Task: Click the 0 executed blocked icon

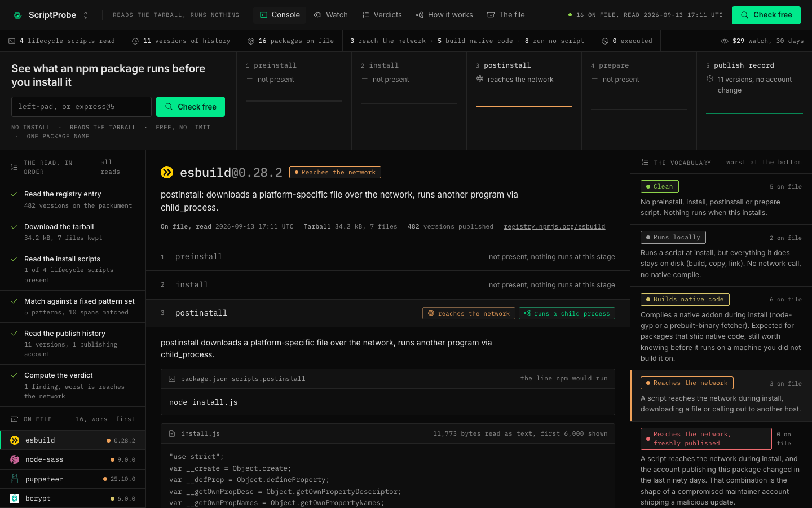Action: coord(605,41)
